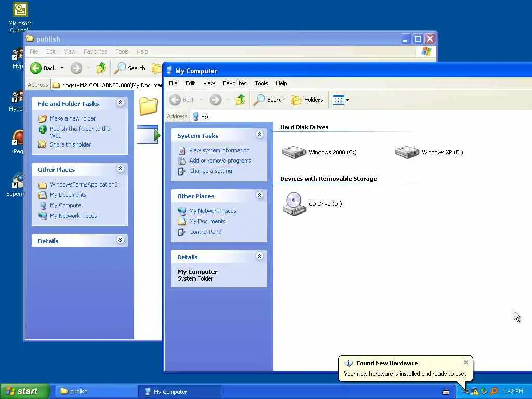Click the greyed Back button in My Computer

(x=182, y=100)
